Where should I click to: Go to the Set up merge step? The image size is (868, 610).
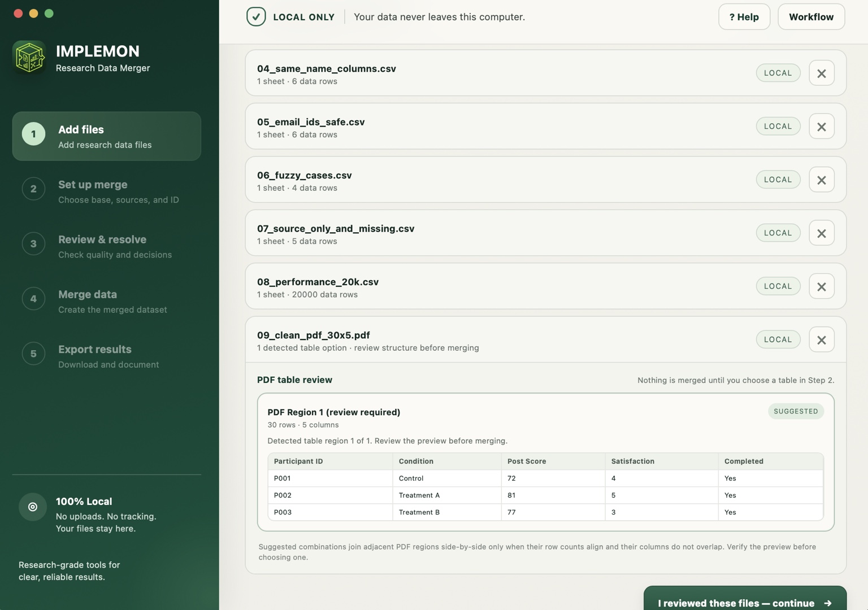(x=107, y=191)
